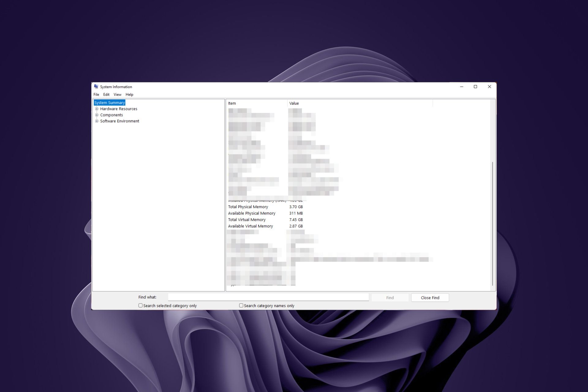Viewport: 588px width, 392px height.
Task: Expand the Software Environment section
Action: [97, 121]
